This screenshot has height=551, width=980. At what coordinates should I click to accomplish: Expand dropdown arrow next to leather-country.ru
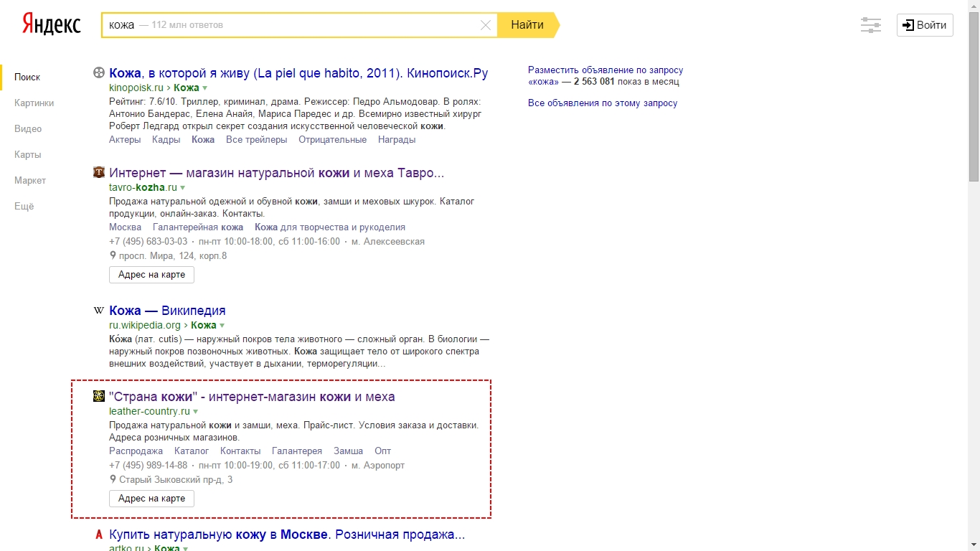(196, 412)
